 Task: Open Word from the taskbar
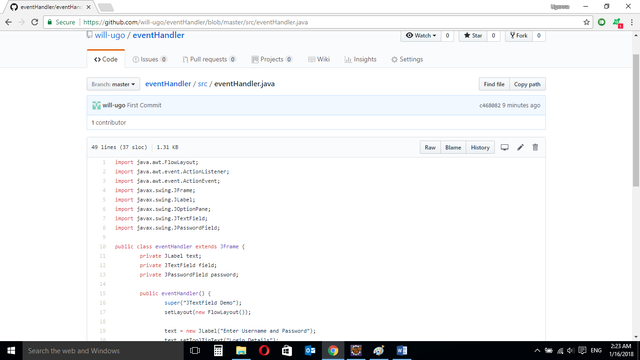[x=402, y=351]
